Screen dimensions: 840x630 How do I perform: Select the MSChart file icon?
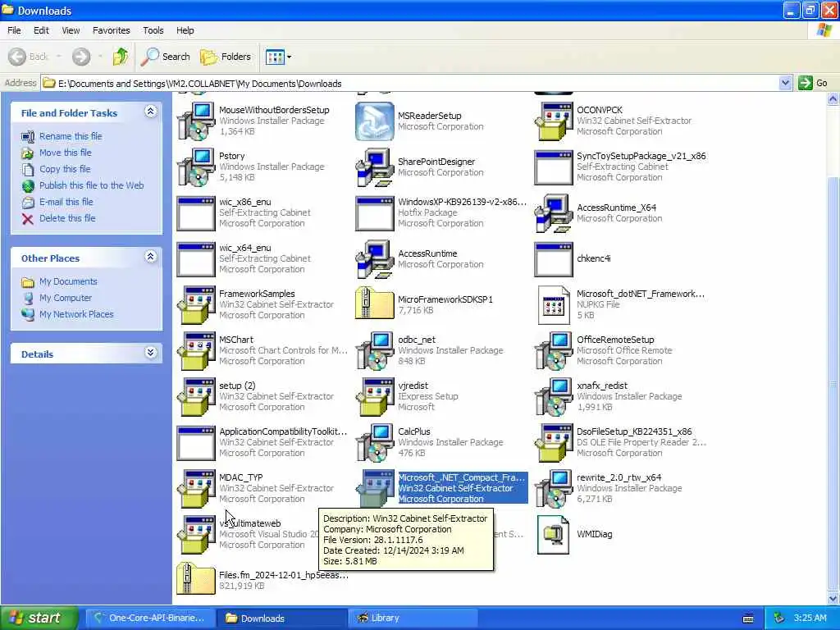196,351
